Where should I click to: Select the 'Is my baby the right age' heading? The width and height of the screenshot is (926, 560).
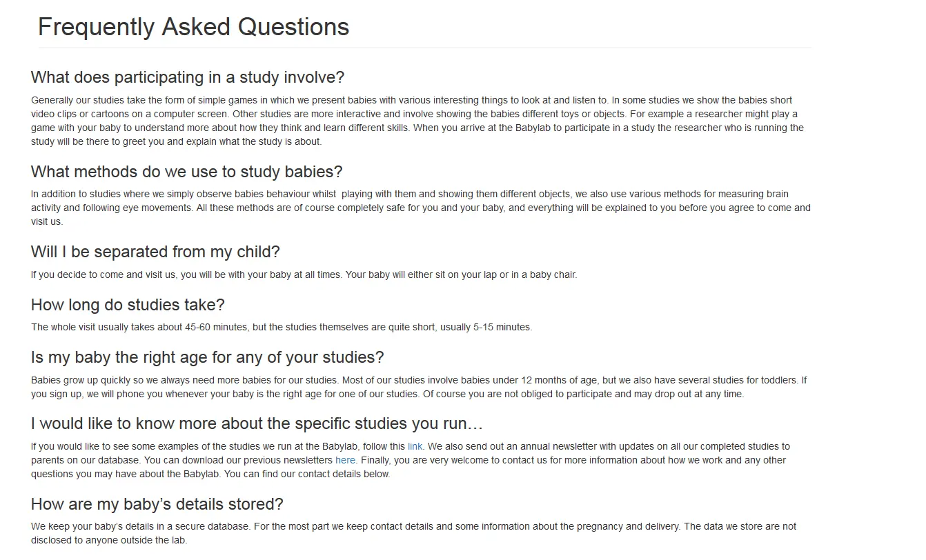click(x=207, y=357)
